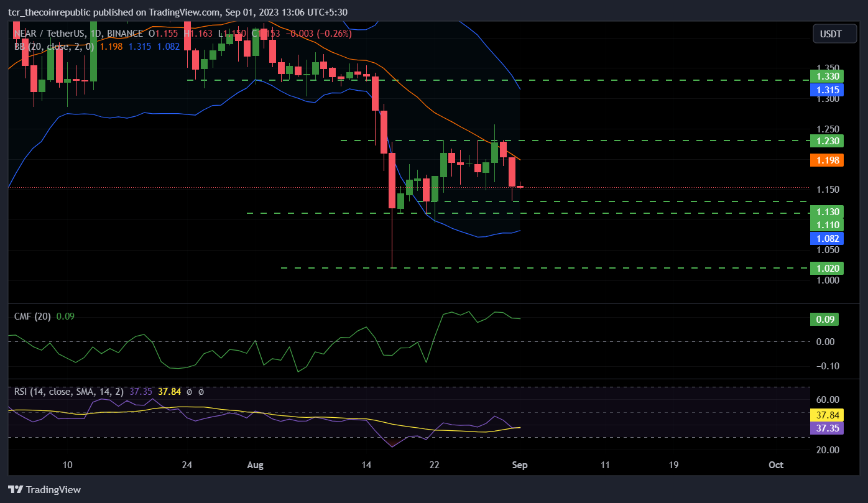Click the '22' date axis label

[x=435, y=464]
